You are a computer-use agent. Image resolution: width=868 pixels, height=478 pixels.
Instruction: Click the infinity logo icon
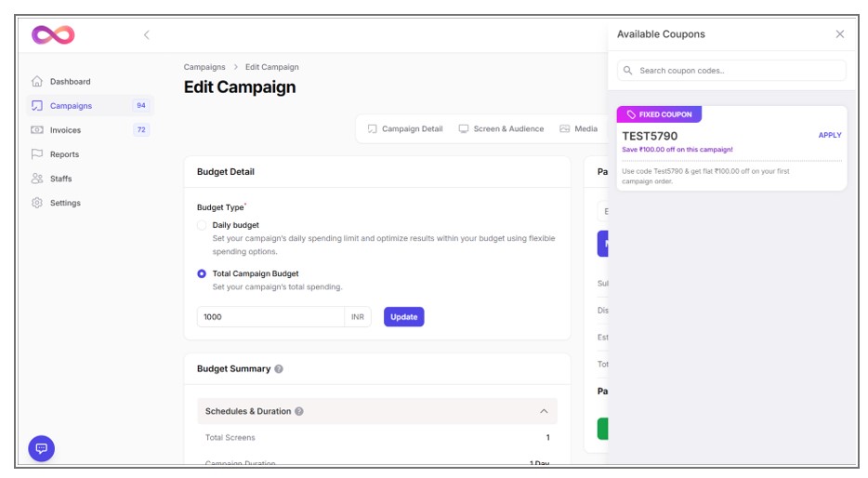pos(53,35)
